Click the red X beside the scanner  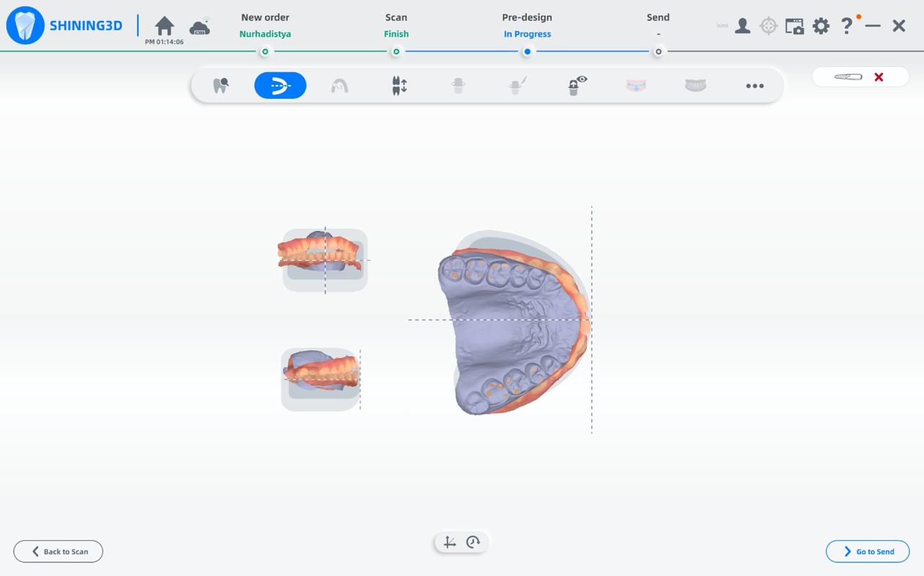pos(879,77)
